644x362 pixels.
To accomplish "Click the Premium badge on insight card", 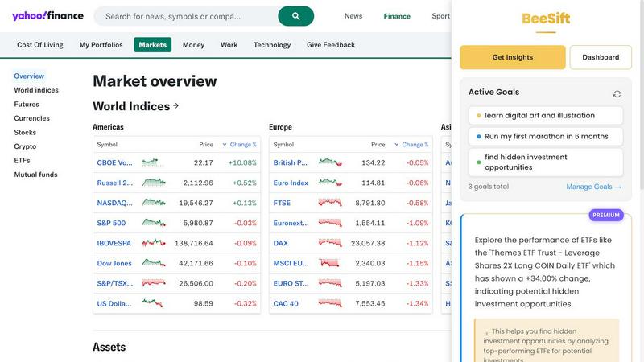I will 606,215.
